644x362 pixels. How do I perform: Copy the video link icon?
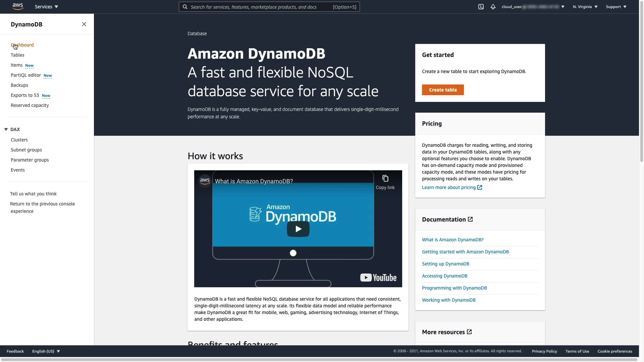point(385,179)
